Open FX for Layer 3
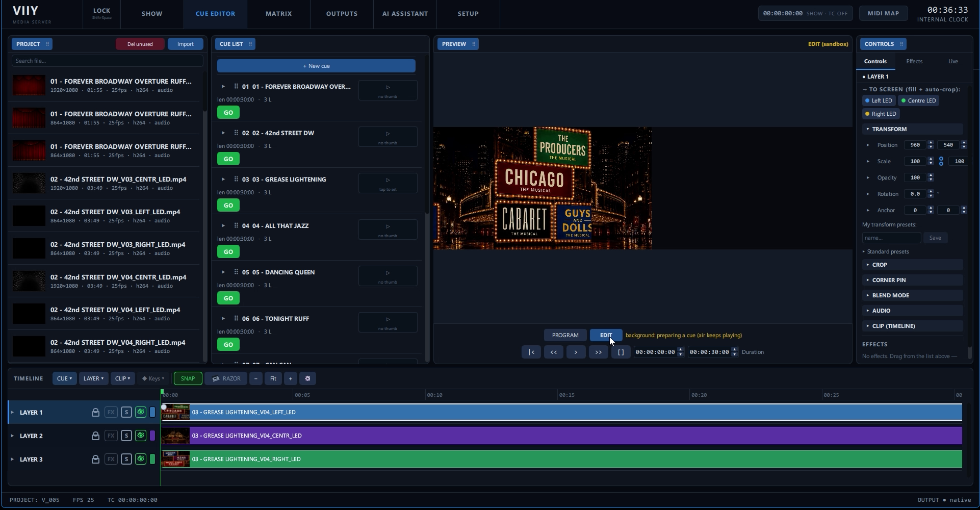980x510 pixels. [x=111, y=459]
